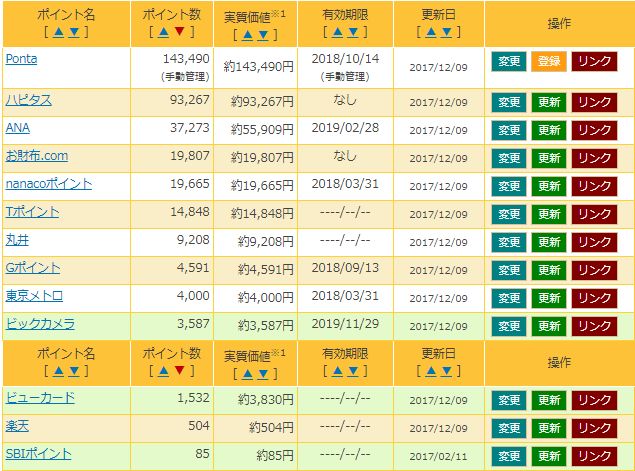
Task: Click リンク in the Tポイント row
Action: click(x=595, y=214)
